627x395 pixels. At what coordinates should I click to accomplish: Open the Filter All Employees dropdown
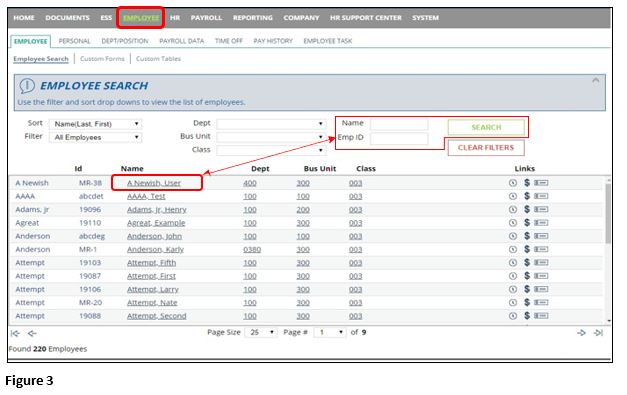(95, 137)
